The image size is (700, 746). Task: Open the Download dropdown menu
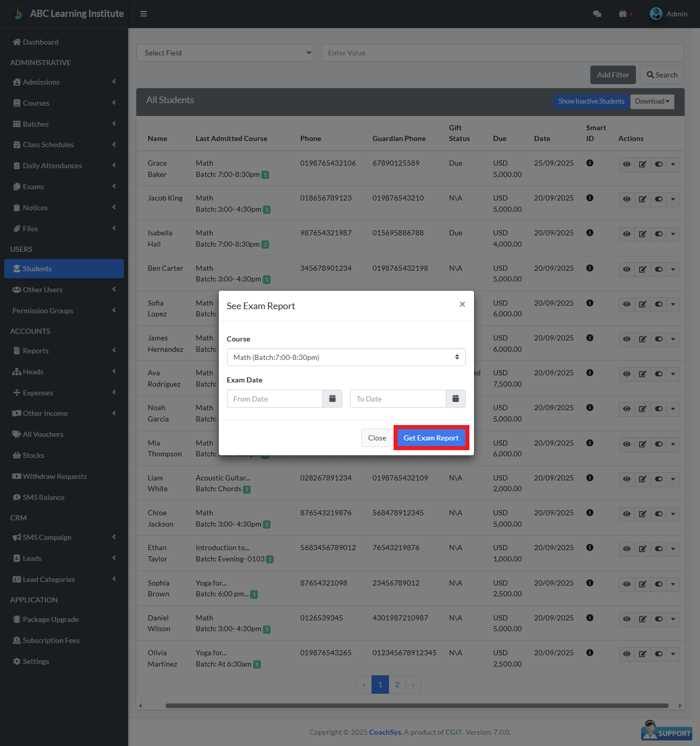[x=652, y=102]
